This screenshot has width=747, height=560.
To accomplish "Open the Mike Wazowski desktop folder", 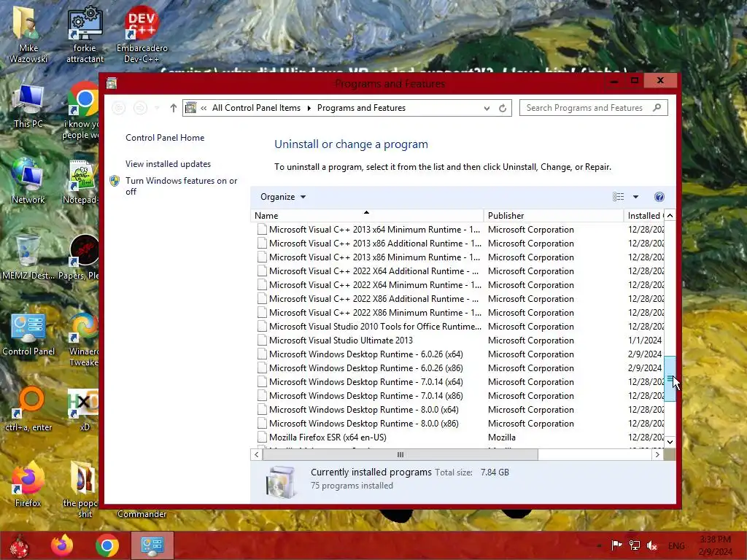I will pyautogui.click(x=28, y=34).
